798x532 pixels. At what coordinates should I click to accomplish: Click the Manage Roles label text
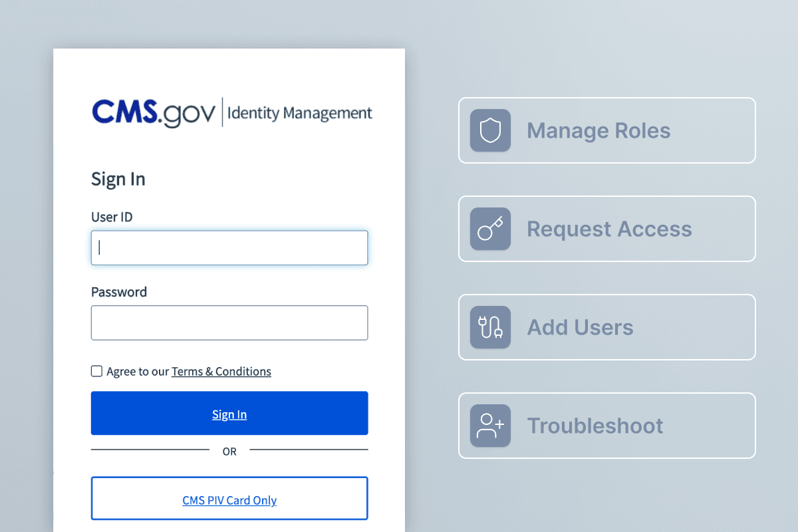[598, 130]
